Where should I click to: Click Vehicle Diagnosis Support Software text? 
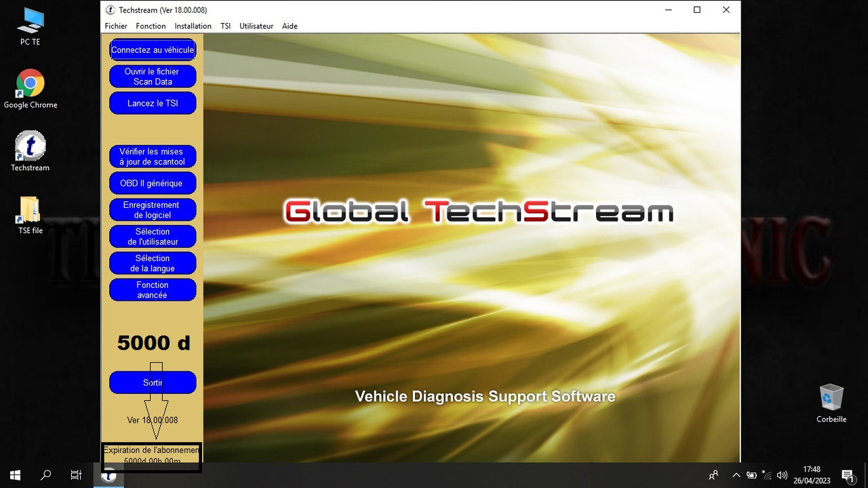485,396
